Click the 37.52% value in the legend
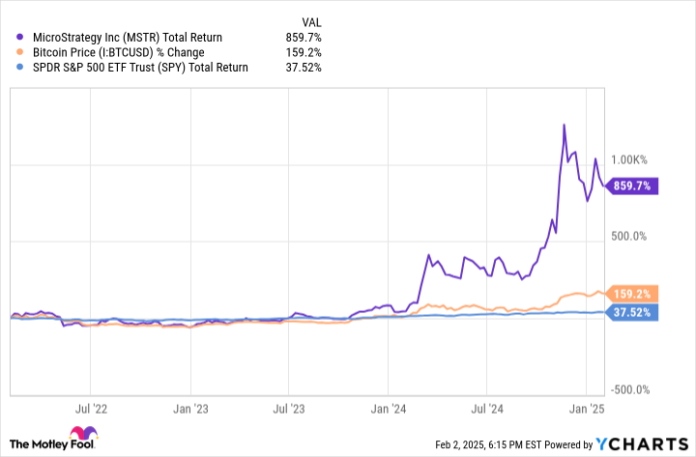This screenshot has height=457, width=696. click(304, 68)
